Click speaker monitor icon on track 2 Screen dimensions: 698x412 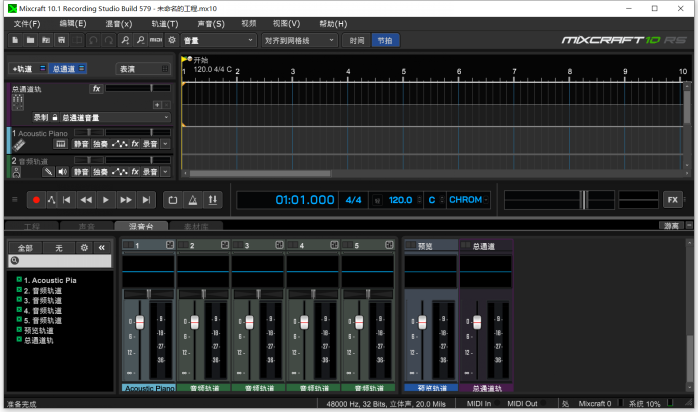[62, 172]
